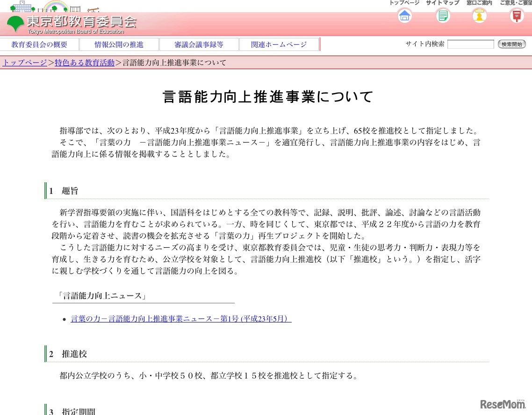532x415 pixels.
Task: Click the red ご意見・ご要望 mailbox icon
Action: tap(516, 15)
